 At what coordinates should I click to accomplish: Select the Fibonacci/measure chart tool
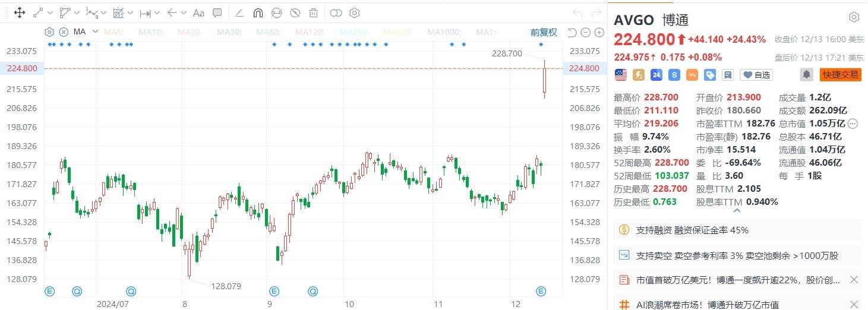coord(118,12)
